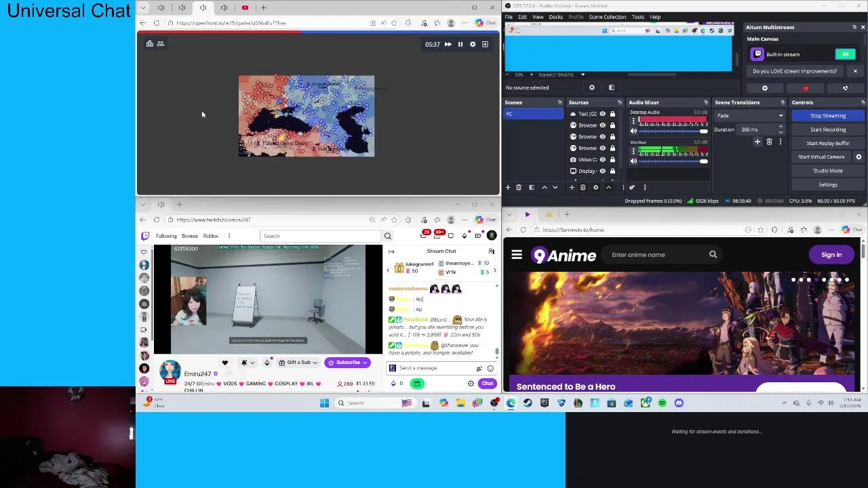Viewport: 868px width, 488px height.
Task: Collapse the Twitch Stream Chat panel
Action: pos(391,251)
